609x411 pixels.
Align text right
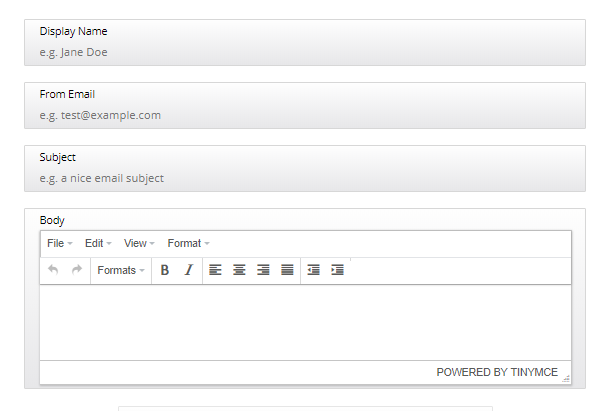click(x=263, y=270)
